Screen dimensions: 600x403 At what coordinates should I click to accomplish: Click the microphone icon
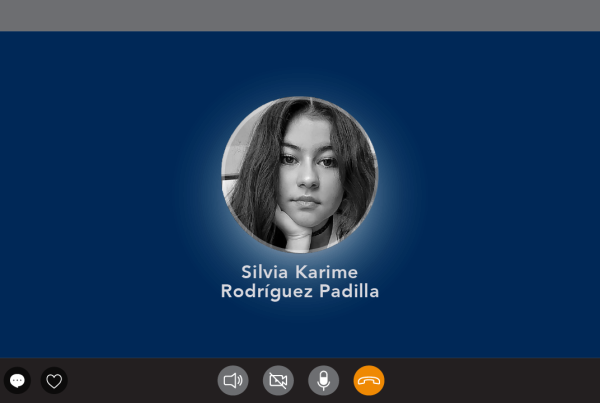[323, 380]
